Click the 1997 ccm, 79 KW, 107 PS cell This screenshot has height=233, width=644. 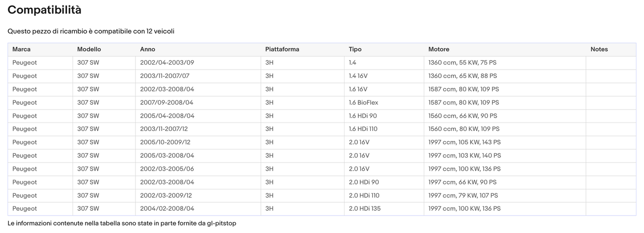pyautogui.click(x=463, y=196)
